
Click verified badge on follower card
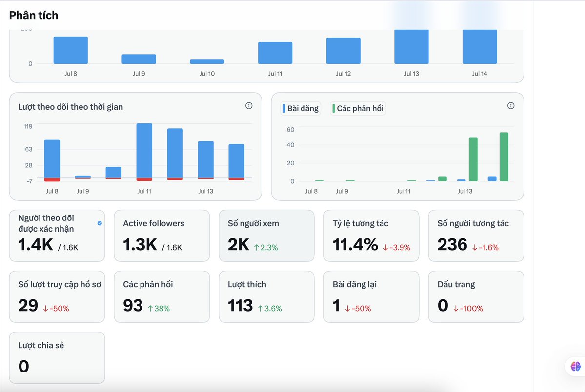tap(100, 223)
